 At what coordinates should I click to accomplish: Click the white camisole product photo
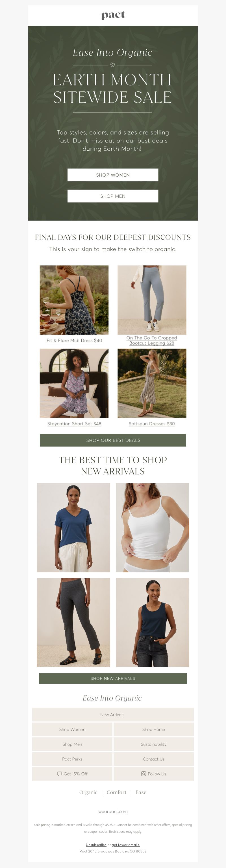pos(153,528)
